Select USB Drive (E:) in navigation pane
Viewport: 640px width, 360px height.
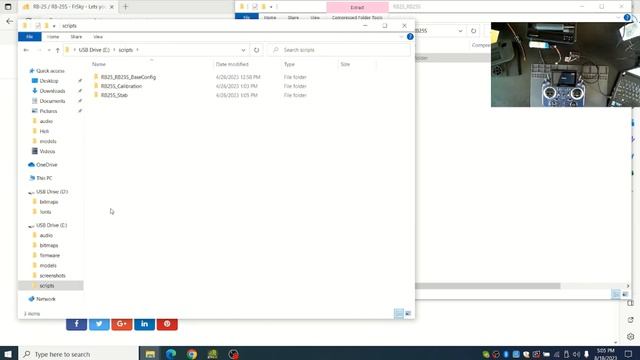tap(51, 225)
